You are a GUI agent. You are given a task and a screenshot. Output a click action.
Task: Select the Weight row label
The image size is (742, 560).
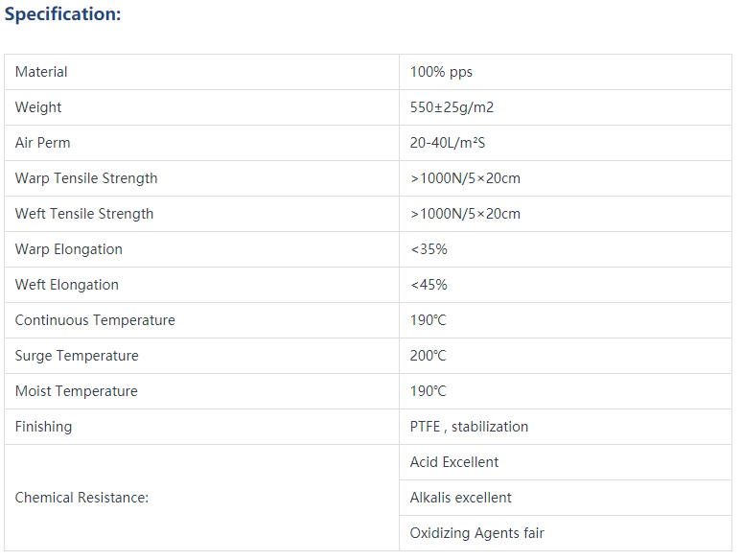click(37, 107)
